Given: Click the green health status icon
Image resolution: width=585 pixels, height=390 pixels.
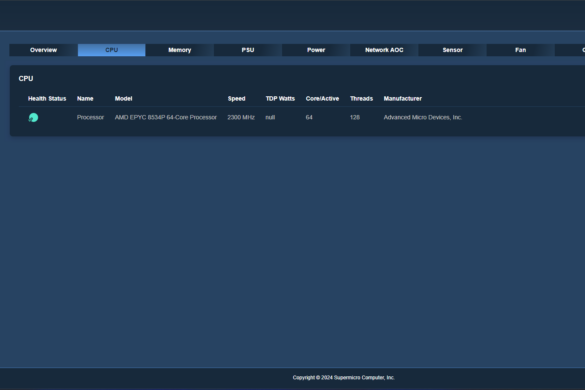Looking at the screenshot, I should pos(33,118).
